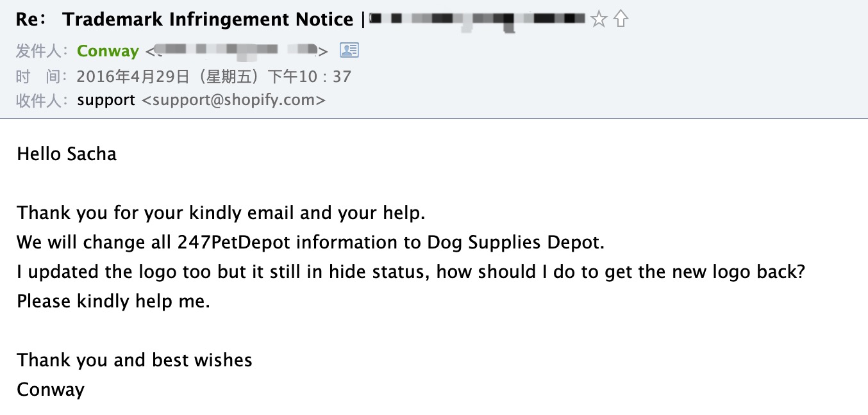Click the line Please kindly help me
Screen dimensions: 868x415
[x=113, y=301]
